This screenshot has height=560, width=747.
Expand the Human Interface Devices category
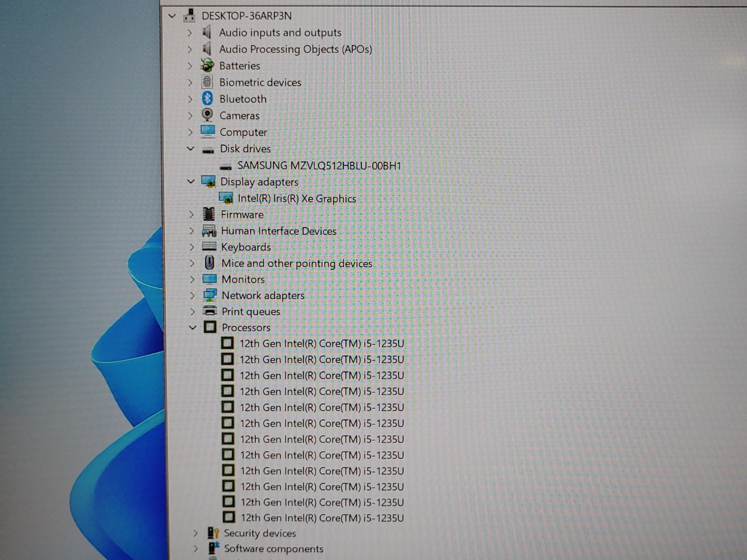coord(192,231)
